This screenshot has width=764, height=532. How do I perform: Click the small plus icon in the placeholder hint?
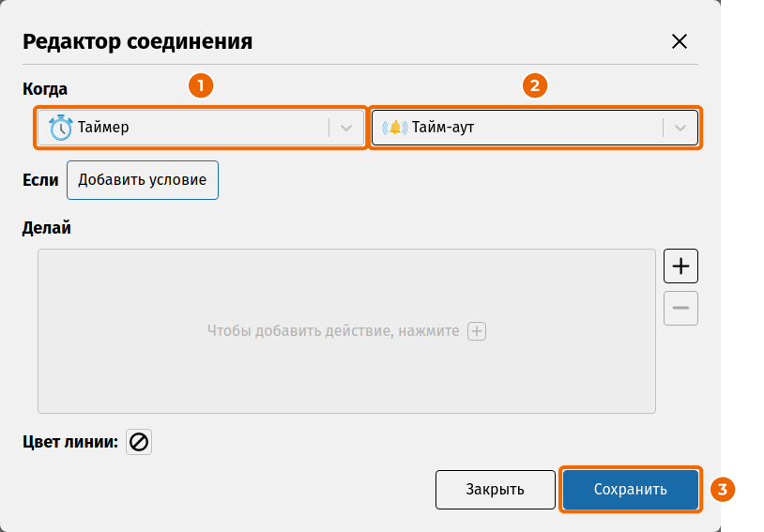pos(477,331)
